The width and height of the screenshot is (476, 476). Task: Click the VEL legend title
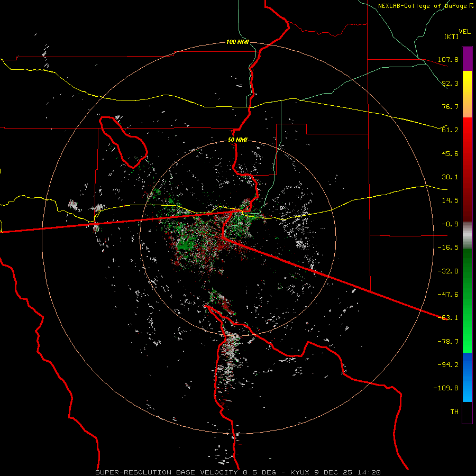click(x=464, y=32)
